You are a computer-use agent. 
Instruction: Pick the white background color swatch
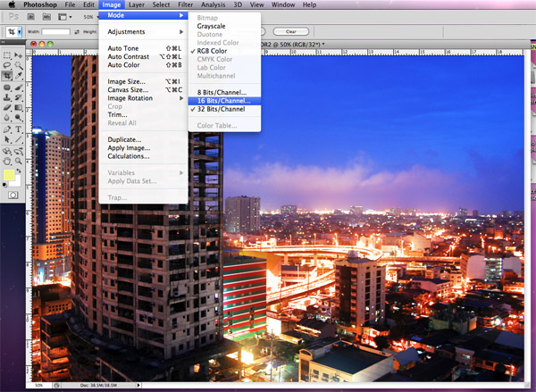(x=17, y=182)
